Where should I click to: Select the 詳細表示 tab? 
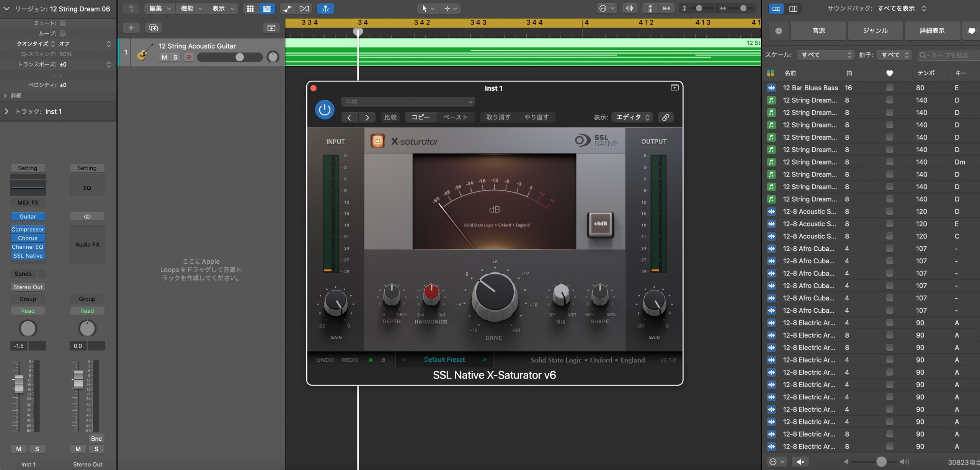pos(932,31)
